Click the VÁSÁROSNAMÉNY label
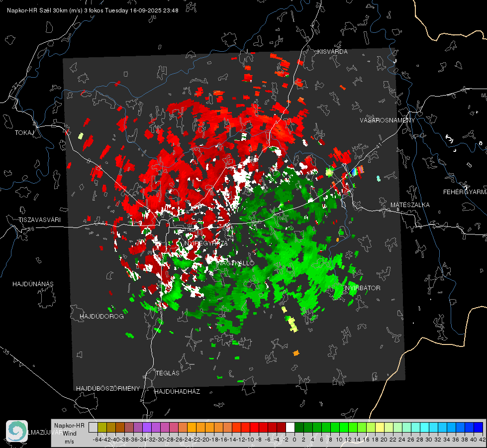 pos(388,120)
